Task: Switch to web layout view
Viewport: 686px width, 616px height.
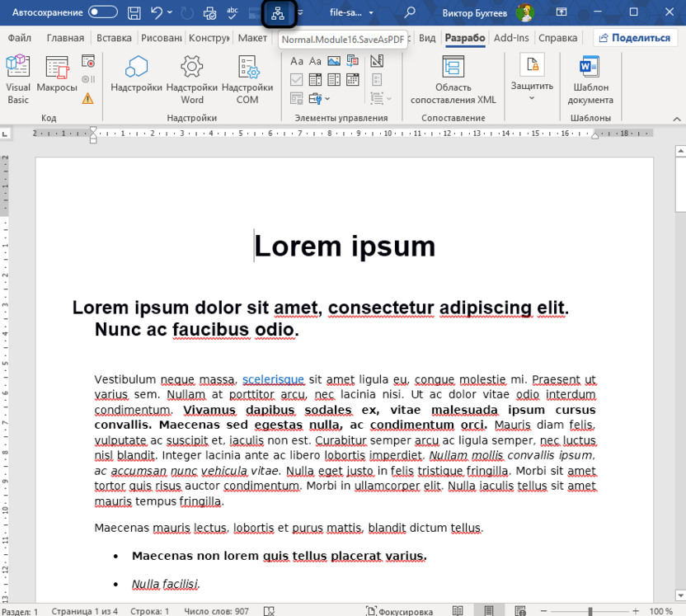Action: click(x=519, y=611)
